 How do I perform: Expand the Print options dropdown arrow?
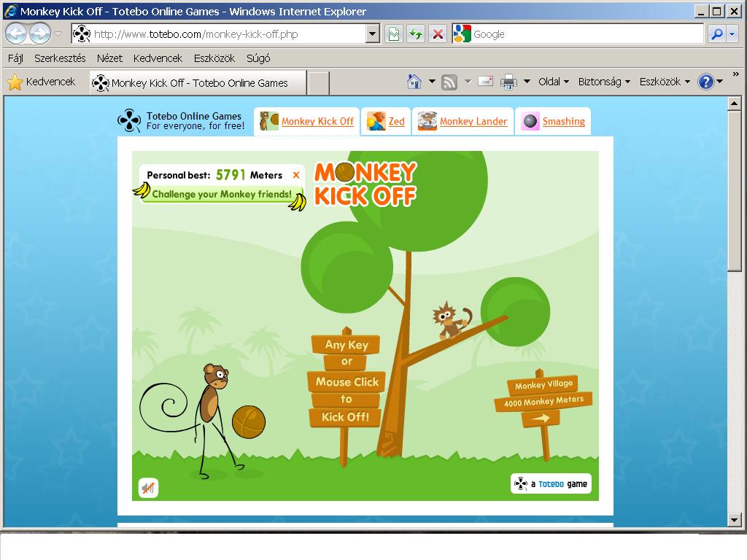point(527,82)
